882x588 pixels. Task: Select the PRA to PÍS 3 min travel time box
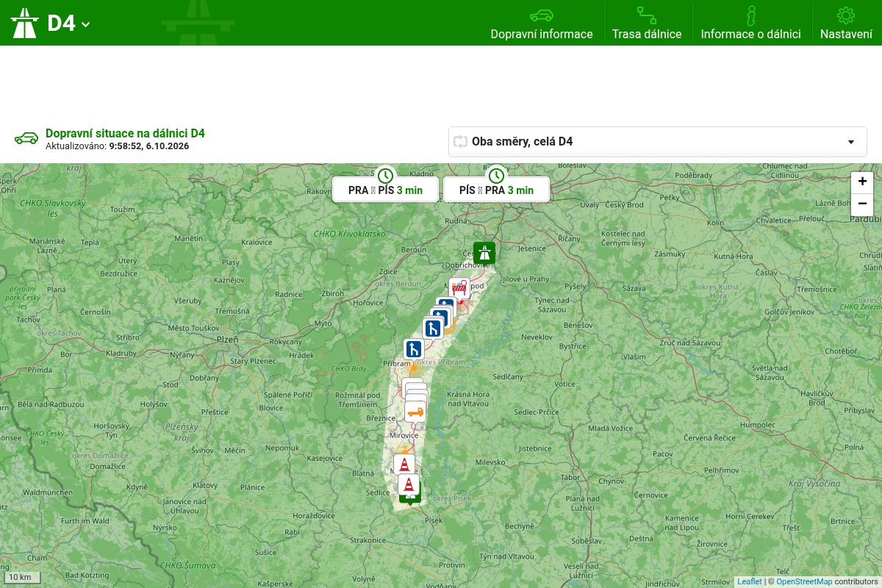(385, 189)
